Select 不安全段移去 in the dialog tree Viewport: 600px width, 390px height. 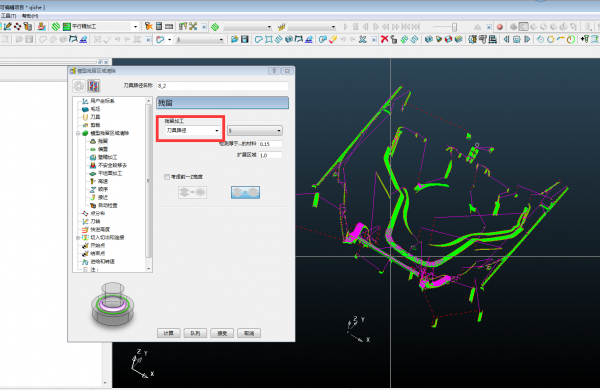click(x=112, y=165)
